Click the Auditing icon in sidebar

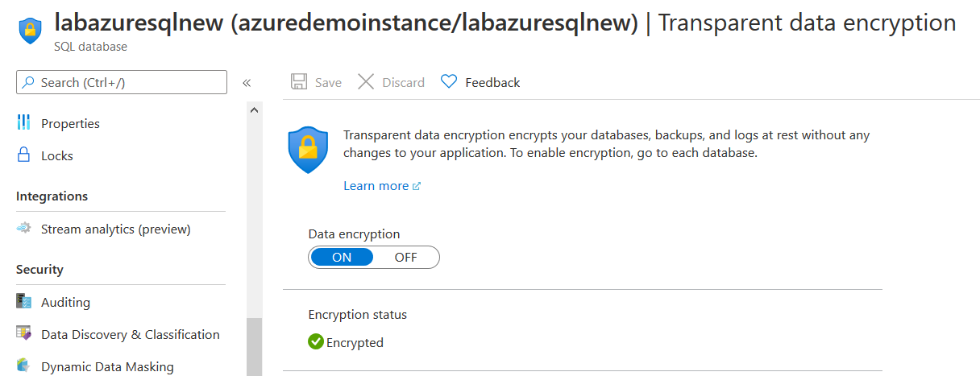(23, 302)
